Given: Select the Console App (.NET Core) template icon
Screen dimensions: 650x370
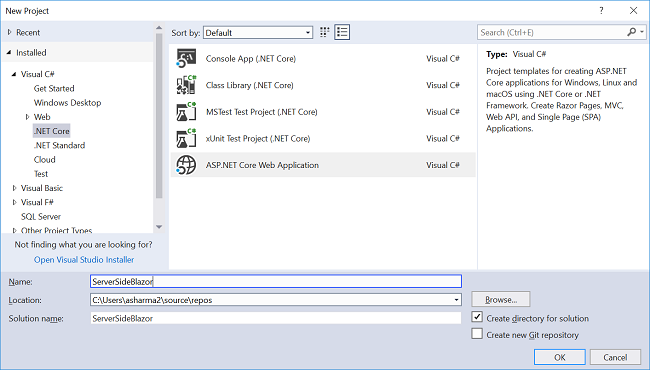Looking at the screenshot, I should 186,58.
